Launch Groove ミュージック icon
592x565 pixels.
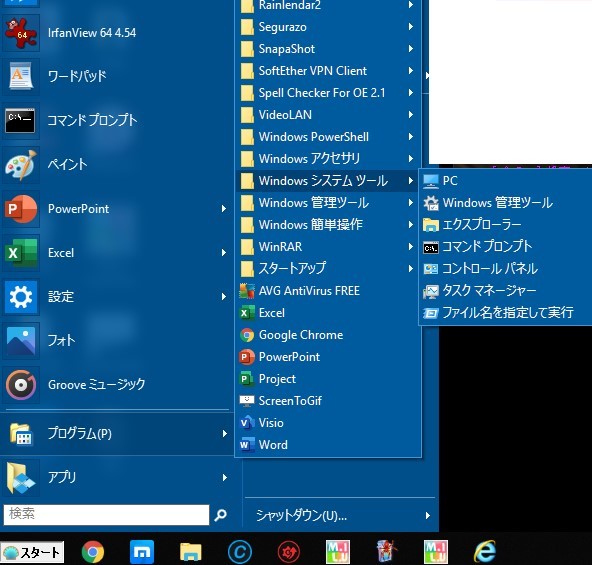pos(20,384)
